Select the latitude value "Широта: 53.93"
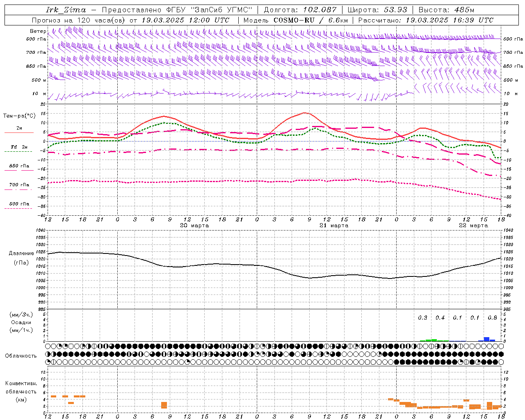The width and height of the screenshot is (525, 420). click(377, 10)
